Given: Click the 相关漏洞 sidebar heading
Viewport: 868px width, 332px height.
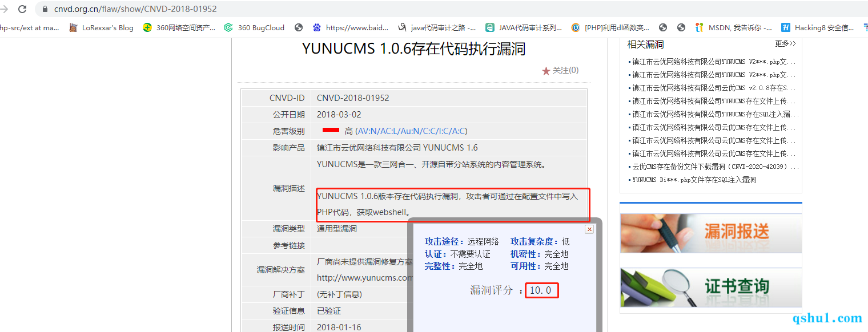Looking at the screenshot, I should tap(645, 44).
